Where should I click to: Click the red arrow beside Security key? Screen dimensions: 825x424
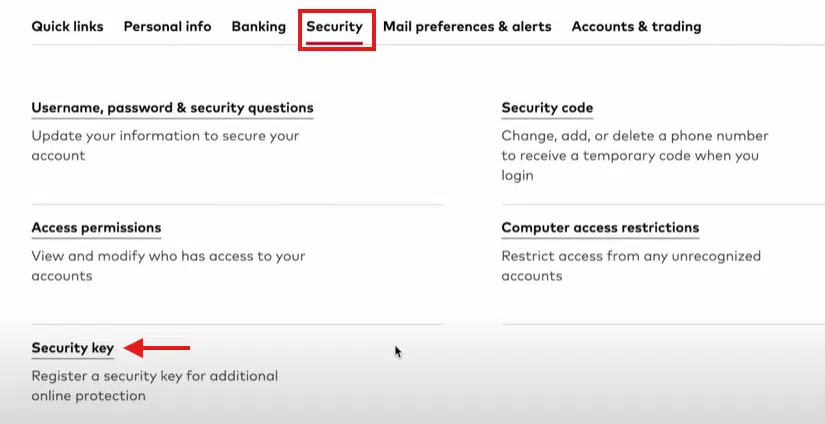tap(161, 348)
